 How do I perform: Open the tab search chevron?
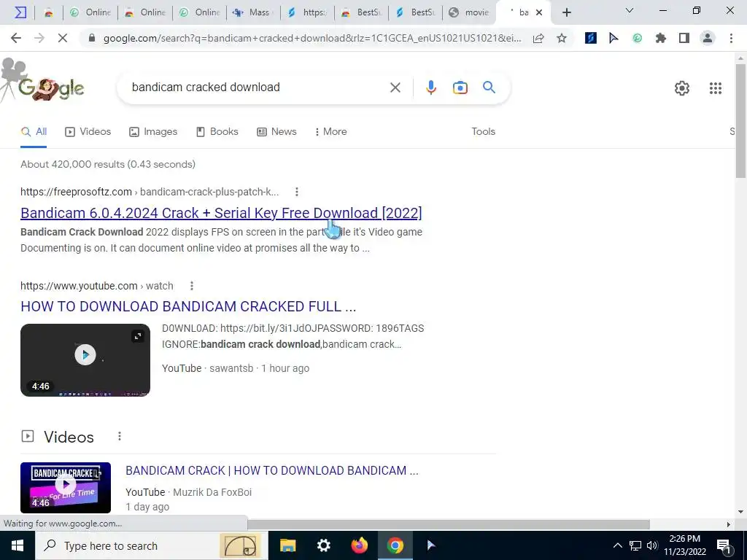coord(630,10)
